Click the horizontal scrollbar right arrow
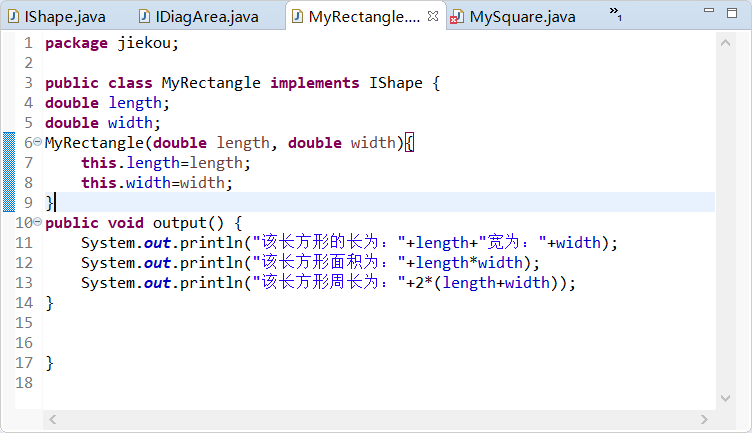Image resolution: width=752 pixels, height=433 pixels. click(704, 420)
